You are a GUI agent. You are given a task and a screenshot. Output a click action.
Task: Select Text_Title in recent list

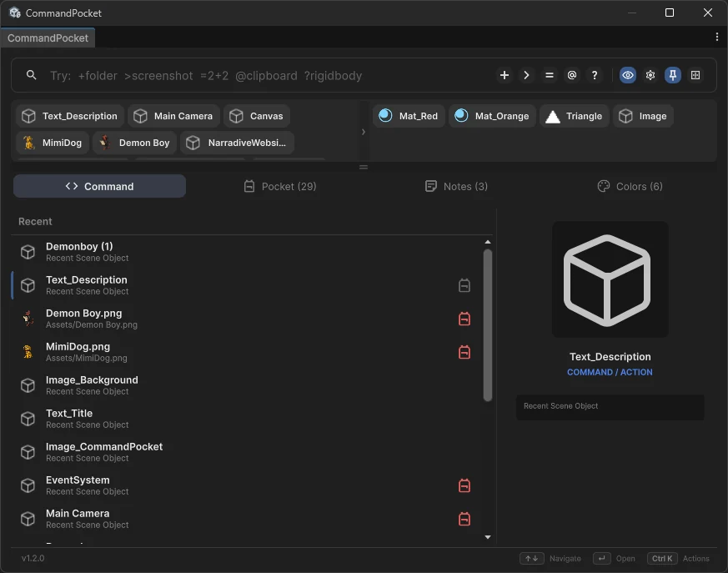[246, 419]
